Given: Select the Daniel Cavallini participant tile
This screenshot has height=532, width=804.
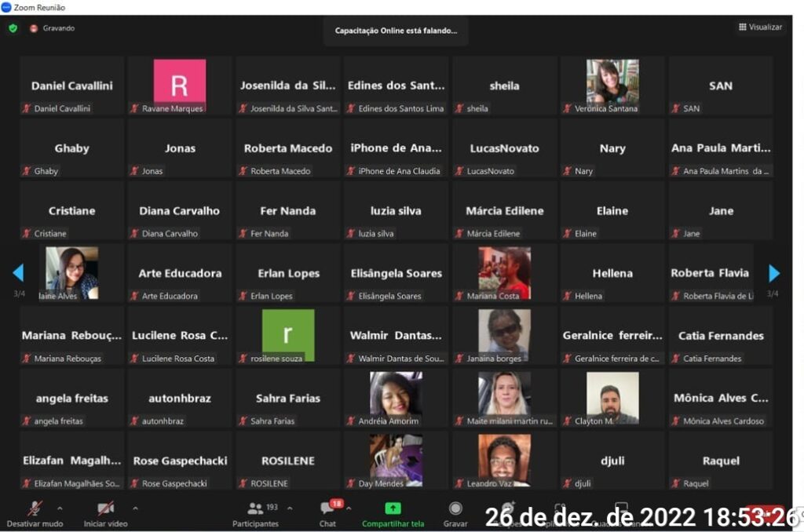Looking at the screenshot, I should [x=71, y=86].
